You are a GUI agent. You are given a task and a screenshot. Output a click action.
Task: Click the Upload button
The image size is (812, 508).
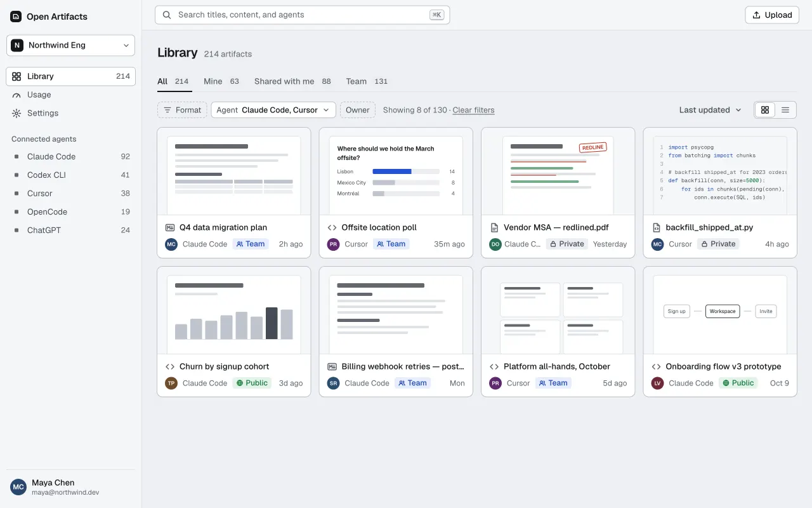[772, 15]
